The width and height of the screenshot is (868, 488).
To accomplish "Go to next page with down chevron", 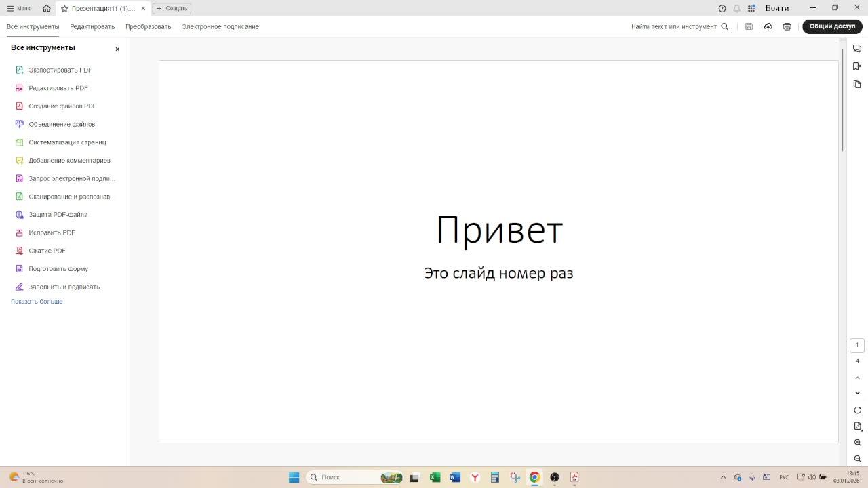I will [x=857, y=393].
